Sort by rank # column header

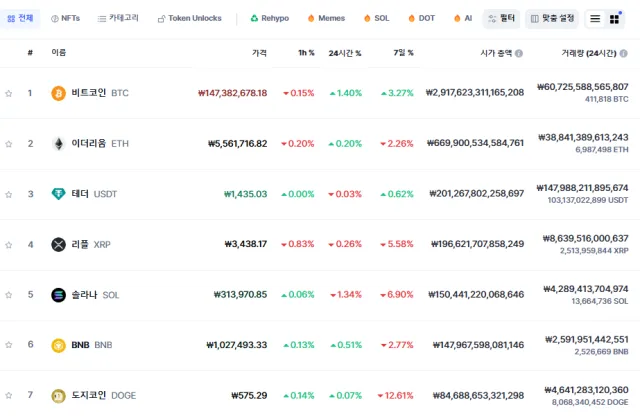[x=30, y=53]
